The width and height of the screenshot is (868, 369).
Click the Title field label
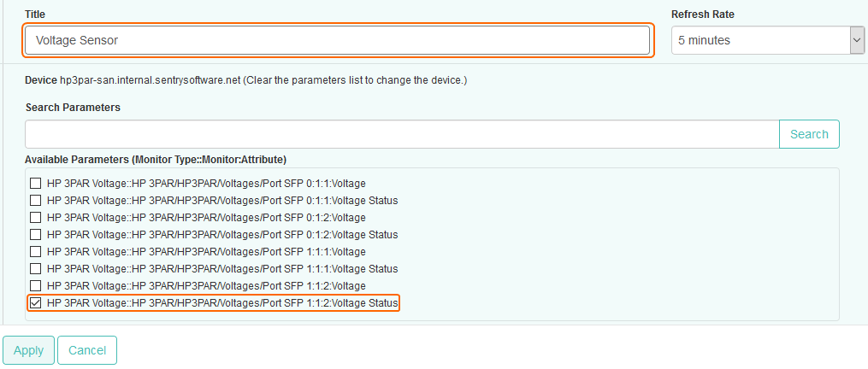pyautogui.click(x=35, y=15)
